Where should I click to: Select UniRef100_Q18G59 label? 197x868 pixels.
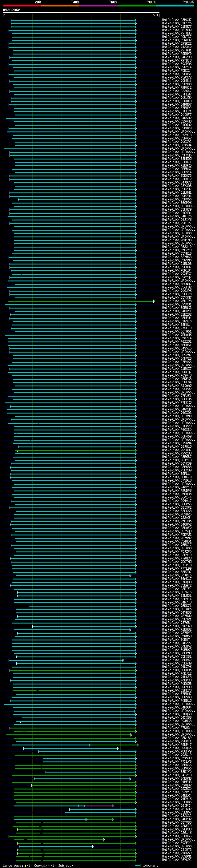click(x=177, y=853)
